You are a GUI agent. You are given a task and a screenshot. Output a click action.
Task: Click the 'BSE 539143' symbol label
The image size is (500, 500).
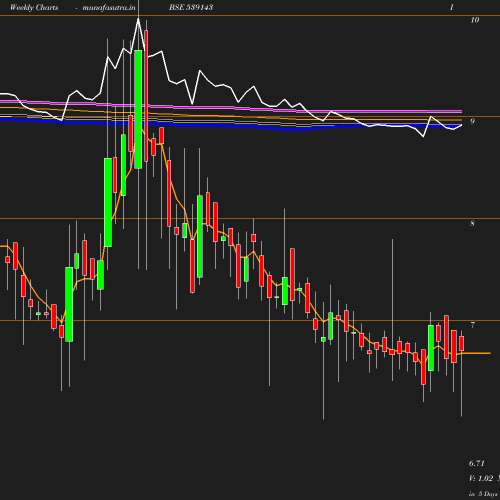[191, 7]
